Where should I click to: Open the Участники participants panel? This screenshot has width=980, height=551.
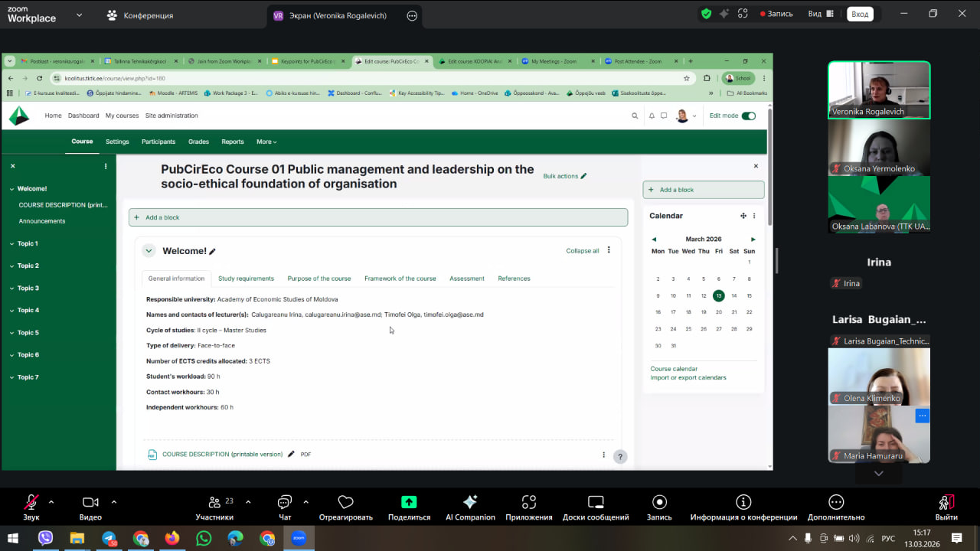pyautogui.click(x=214, y=503)
